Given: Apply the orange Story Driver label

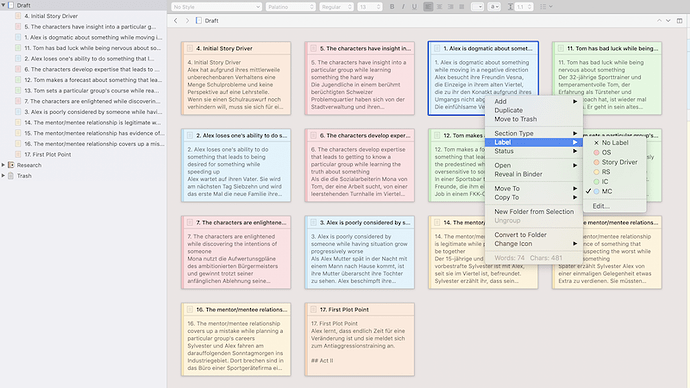Looking at the screenshot, I should [614, 162].
